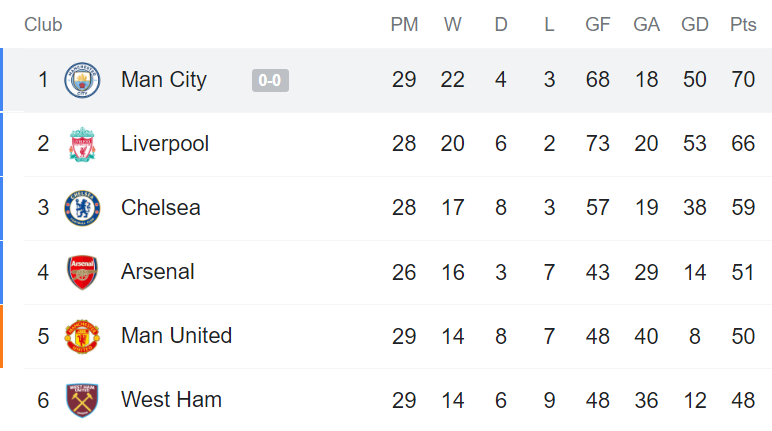Click the Chelsea club crest
This screenshot has width=772, height=431.
tap(82, 208)
